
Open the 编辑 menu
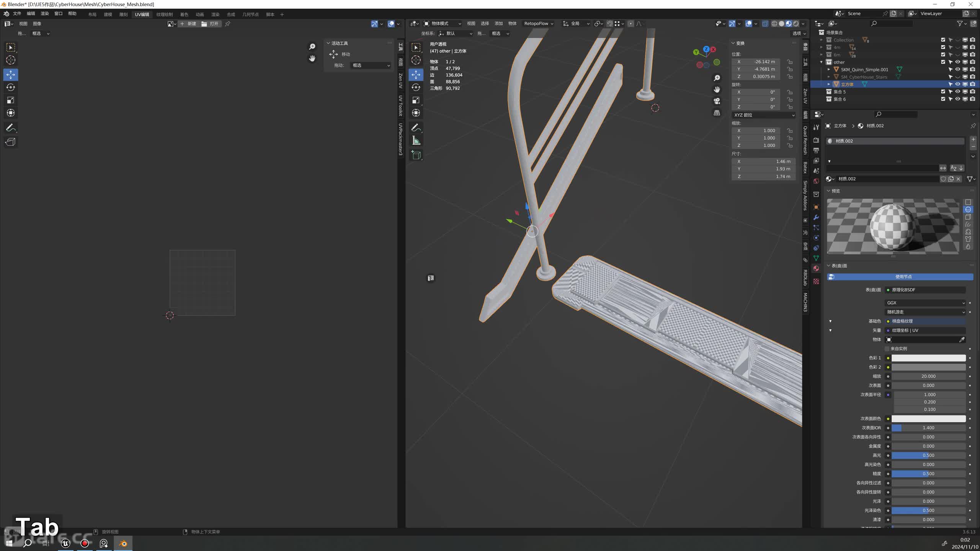[x=31, y=14]
